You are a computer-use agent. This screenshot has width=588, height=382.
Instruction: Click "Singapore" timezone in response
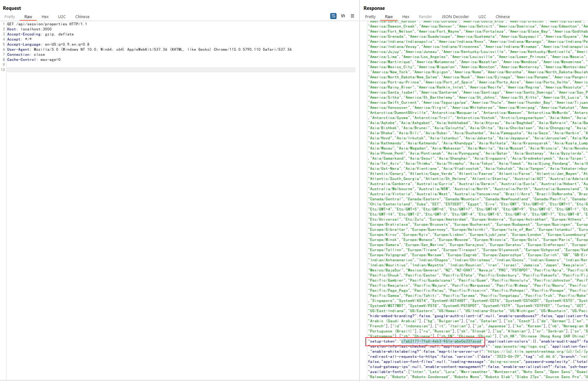pos(383,301)
